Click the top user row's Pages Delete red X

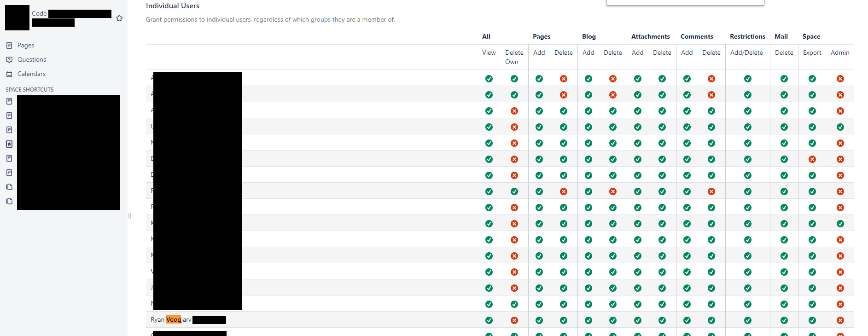(x=564, y=79)
